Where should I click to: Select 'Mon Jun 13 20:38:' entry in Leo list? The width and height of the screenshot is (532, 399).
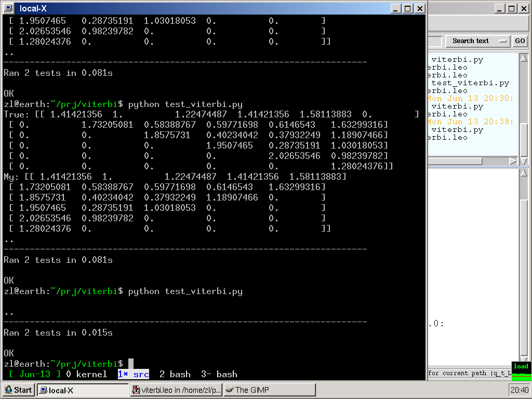(471, 122)
